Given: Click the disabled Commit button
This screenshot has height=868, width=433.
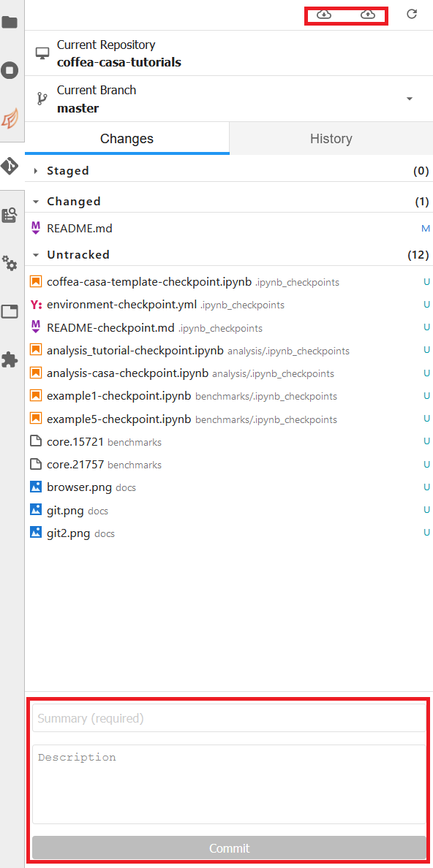Looking at the screenshot, I should click(229, 848).
